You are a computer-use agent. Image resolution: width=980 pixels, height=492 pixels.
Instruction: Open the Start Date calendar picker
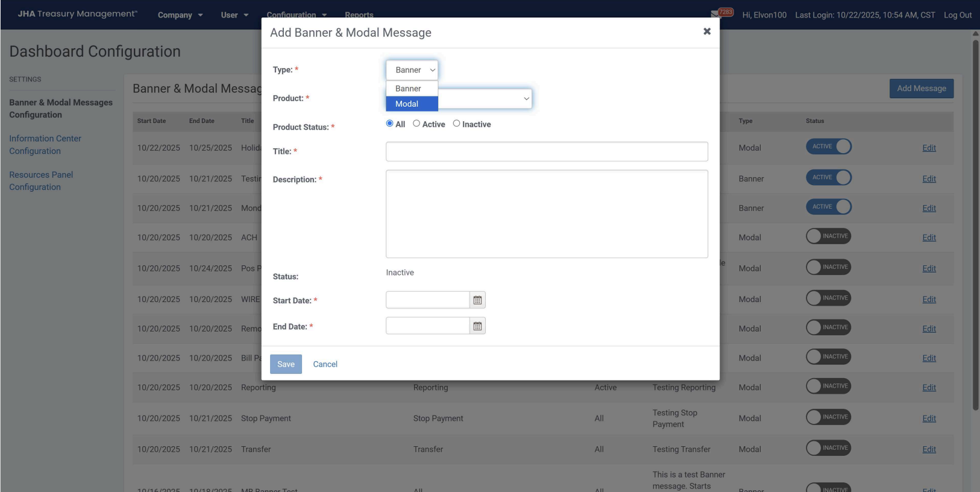[477, 300]
